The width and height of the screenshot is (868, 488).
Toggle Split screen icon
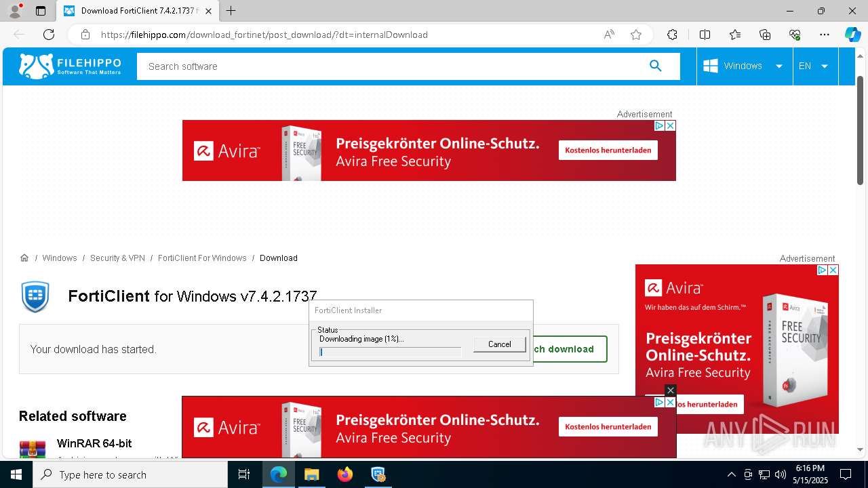[705, 35]
